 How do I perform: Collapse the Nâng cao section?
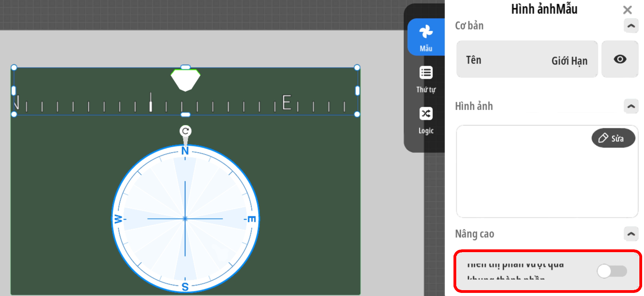(x=631, y=234)
